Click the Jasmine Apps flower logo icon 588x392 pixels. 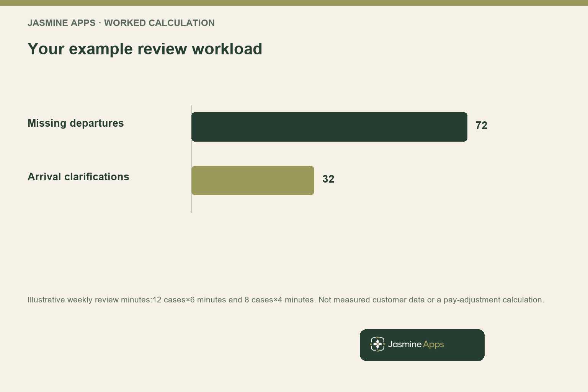click(377, 344)
